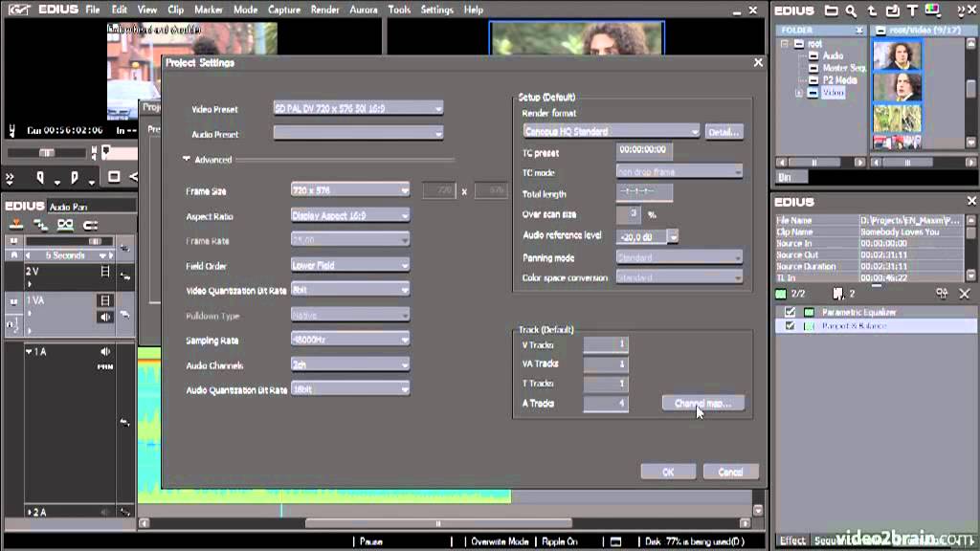Mute speaker icon on 1 A track
Image resolution: width=980 pixels, height=551 pixels.
[105, 352]
